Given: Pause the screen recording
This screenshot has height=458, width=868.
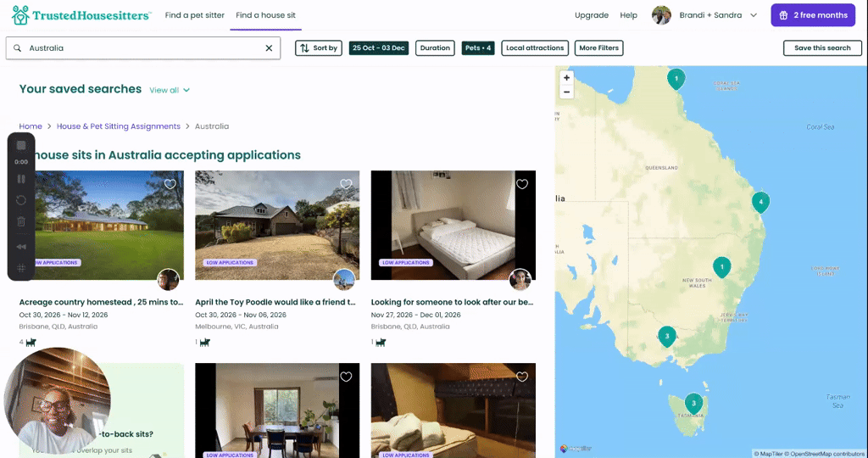Looking at the screenshot, I should coord(21,179).
